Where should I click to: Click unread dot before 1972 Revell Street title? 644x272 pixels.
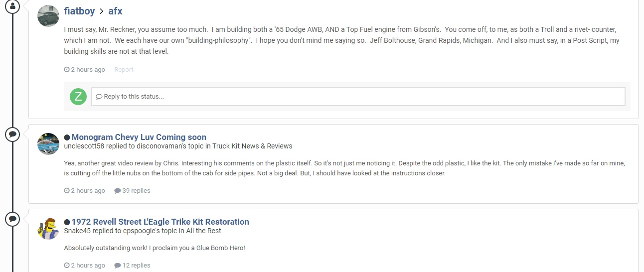(x=67, y=222)
